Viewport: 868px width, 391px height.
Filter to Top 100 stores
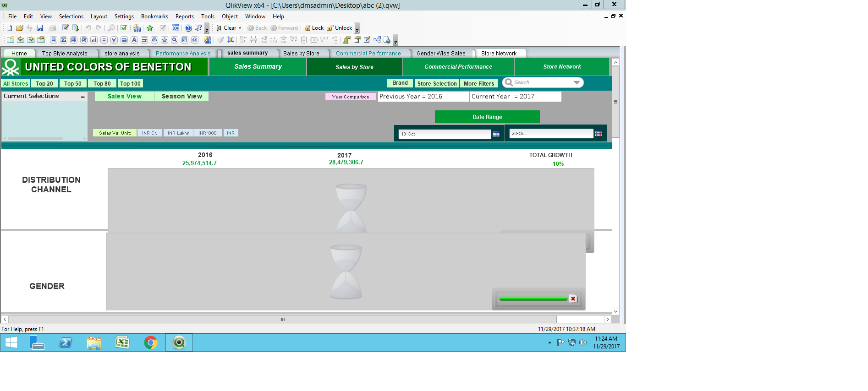[x=130, y=84]
